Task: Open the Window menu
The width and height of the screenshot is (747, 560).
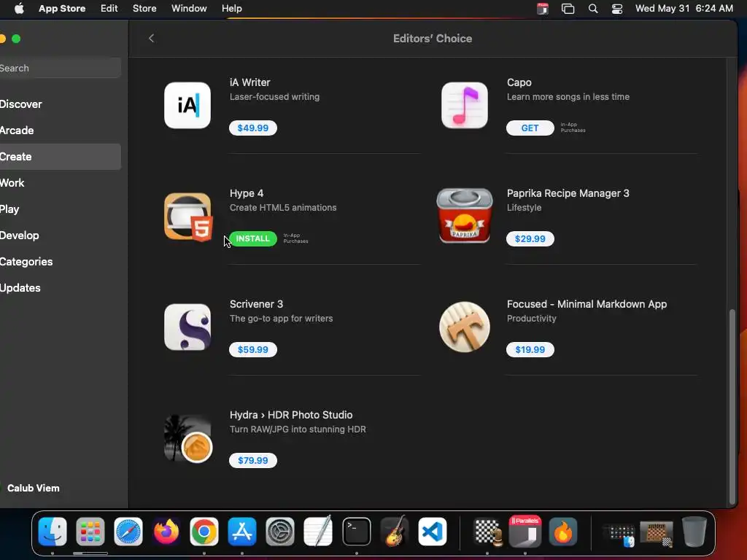Action: tap(189, 9)
